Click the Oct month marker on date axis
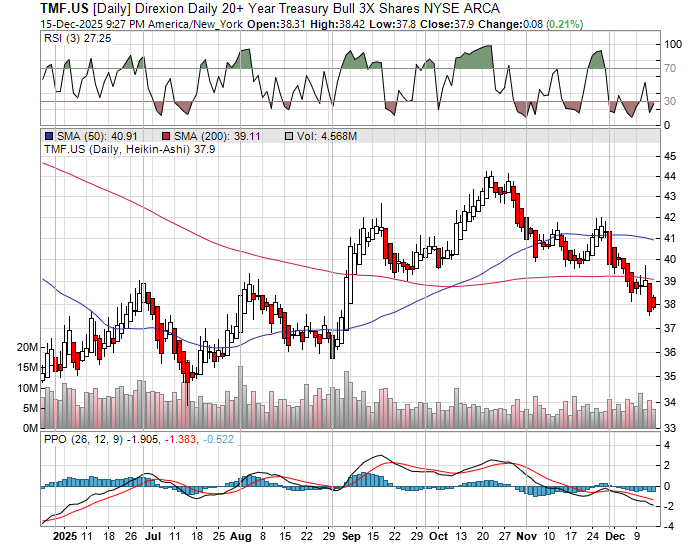 point(438,536)
